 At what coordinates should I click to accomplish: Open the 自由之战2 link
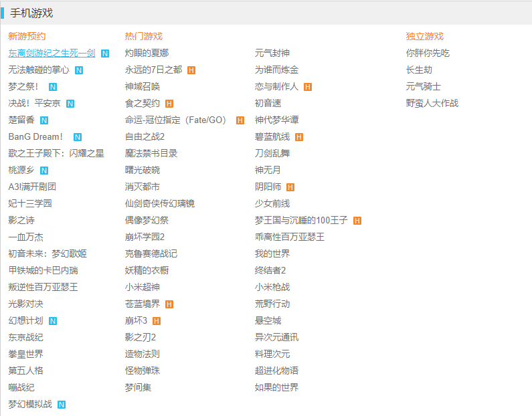click(x=145, y=137)
